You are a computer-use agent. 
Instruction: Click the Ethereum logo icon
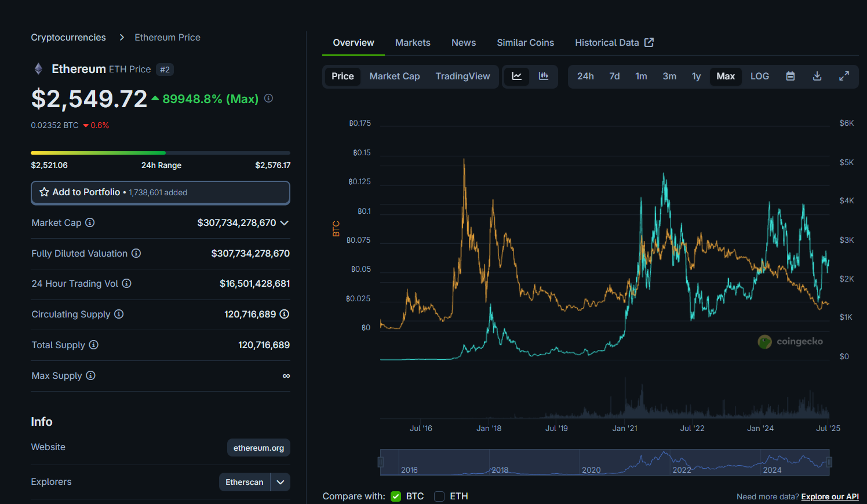(38, 69)
